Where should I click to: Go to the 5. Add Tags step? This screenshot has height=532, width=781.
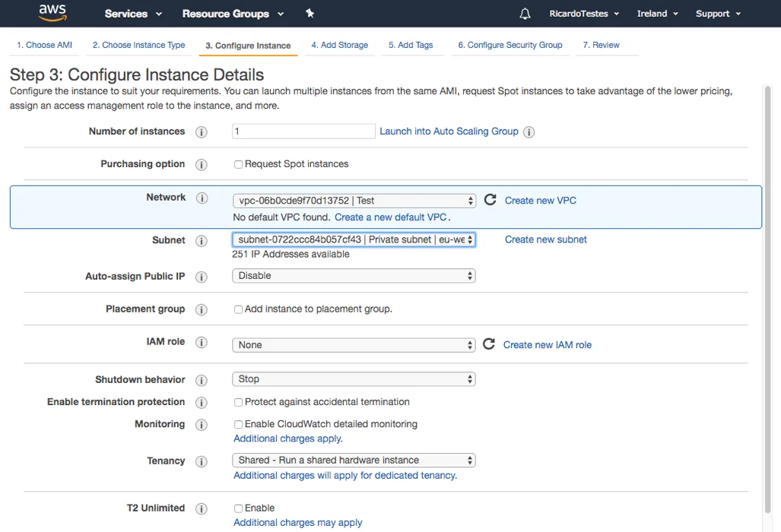click(411, 45)
